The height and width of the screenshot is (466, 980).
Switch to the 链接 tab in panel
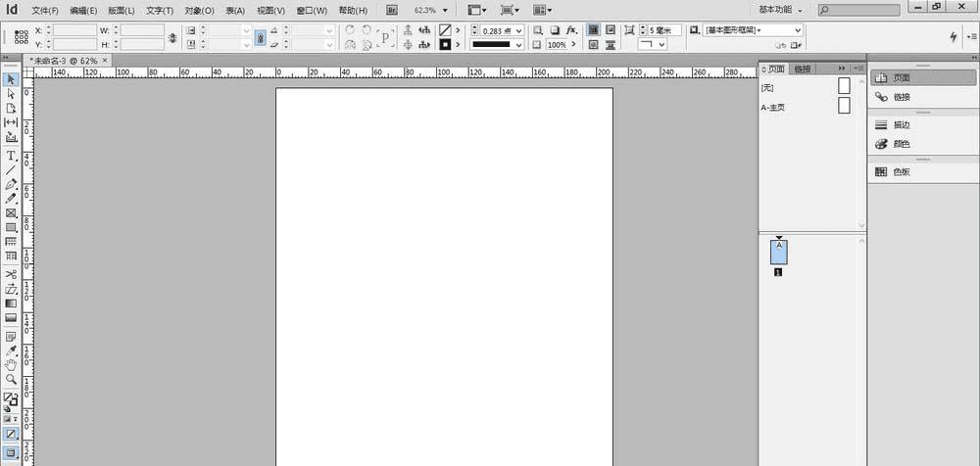pyautogui.click(x=803, y=69)
